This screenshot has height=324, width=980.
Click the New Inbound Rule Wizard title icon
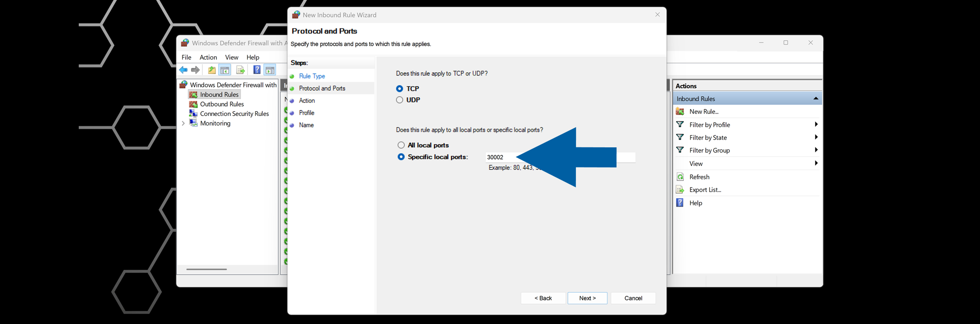(x=296, y=15)
